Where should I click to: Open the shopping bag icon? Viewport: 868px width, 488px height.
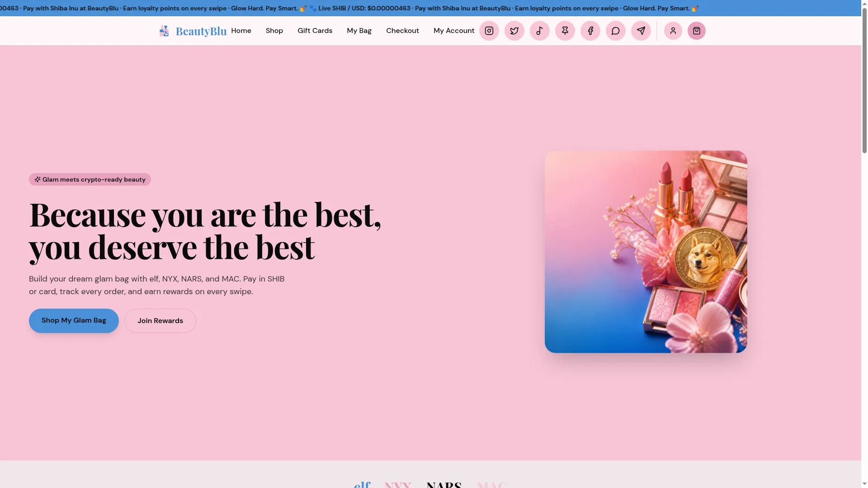click(x=697, y=31)
